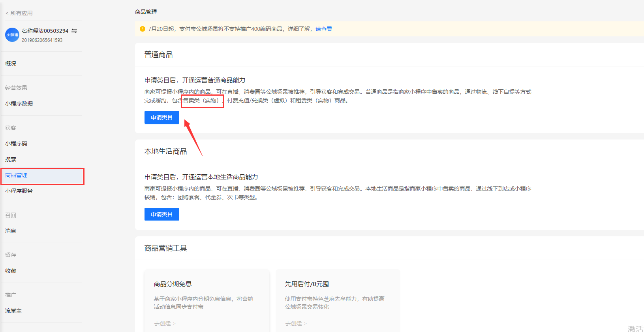The height and width of the screenshot is (332, 644).
Task: Click 申请类目 under 普通商品
Action: 161,117
